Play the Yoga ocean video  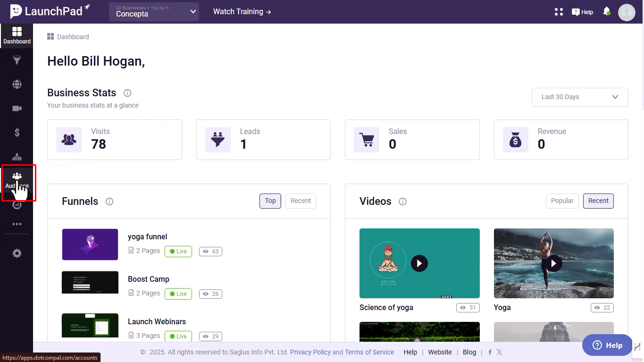coord(554,263)
